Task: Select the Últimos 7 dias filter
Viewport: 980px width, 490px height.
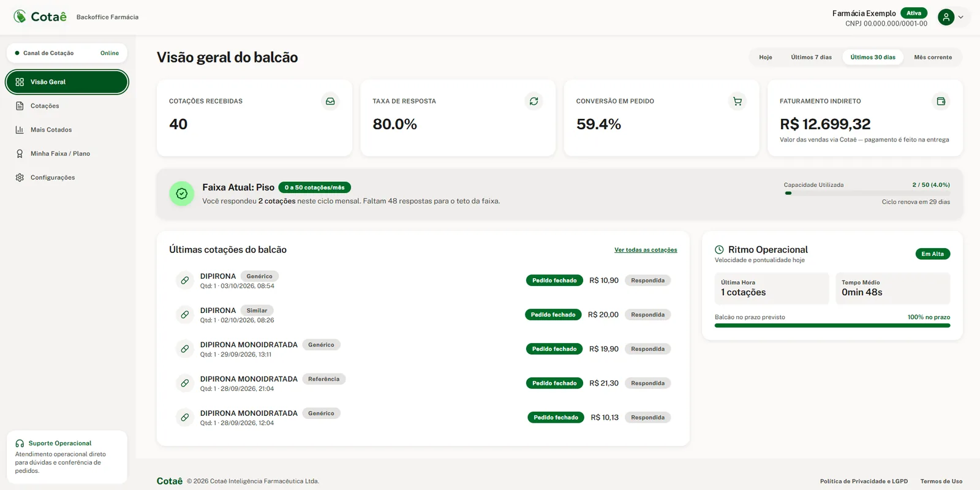Action: (x=811, y=57)
